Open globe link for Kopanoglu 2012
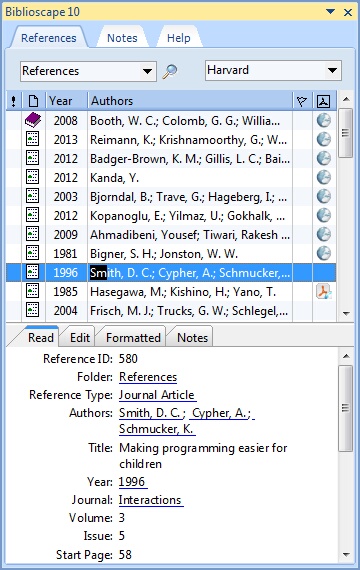The image size is (360, 570). tap(324, 215)
